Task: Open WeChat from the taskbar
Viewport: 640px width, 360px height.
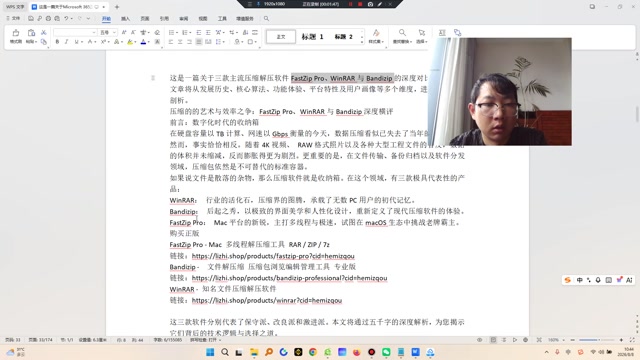Action: [386, 352]
